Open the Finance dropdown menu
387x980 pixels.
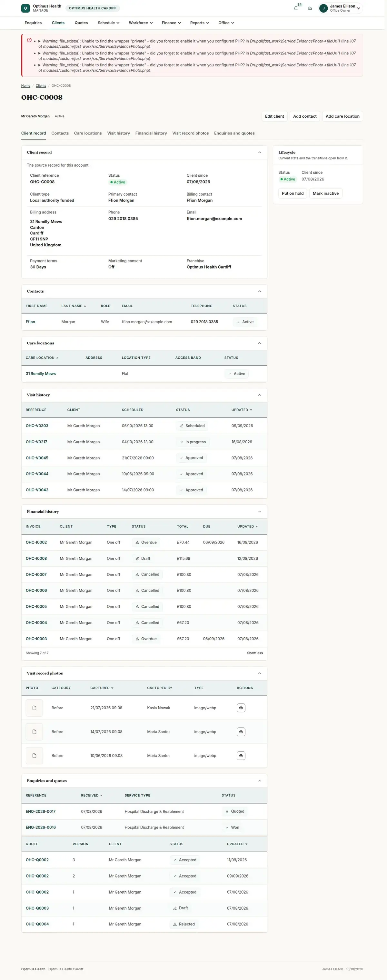pyautogui.click(x=171, y=23)
